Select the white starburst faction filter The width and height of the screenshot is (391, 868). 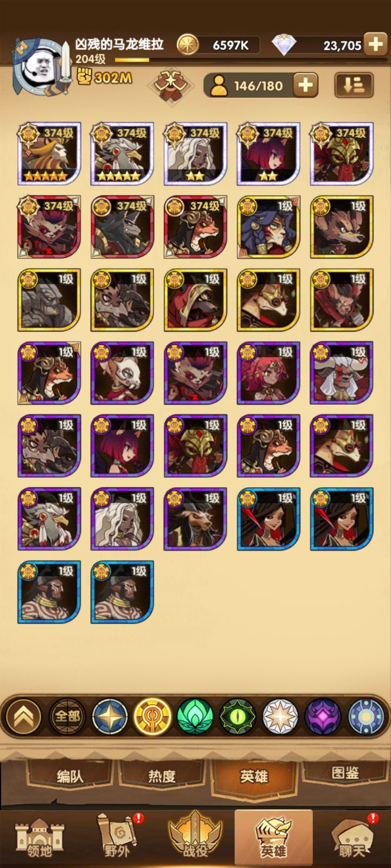[x=280, y=716]
